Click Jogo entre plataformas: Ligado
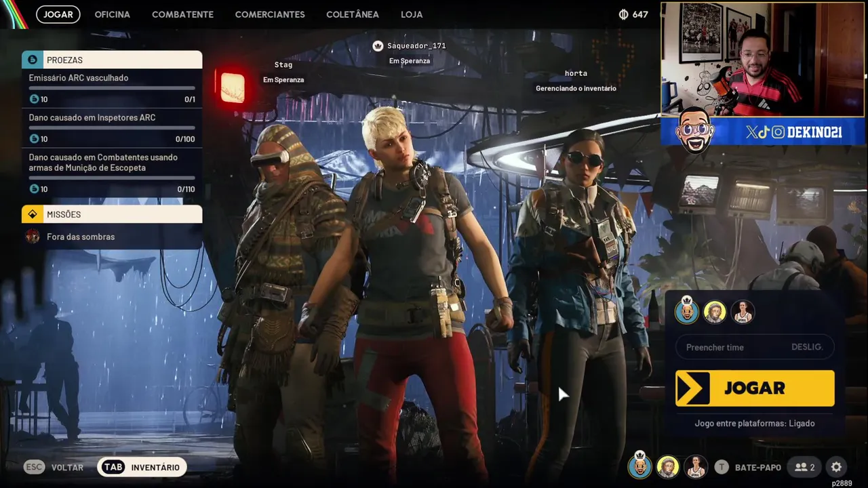 coord(755,424)
